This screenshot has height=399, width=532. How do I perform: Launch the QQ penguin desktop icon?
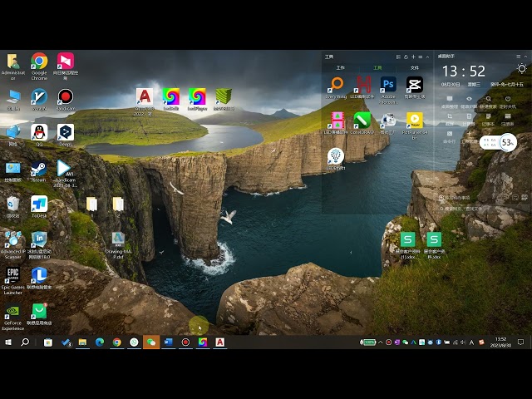[x=39, y=132]
